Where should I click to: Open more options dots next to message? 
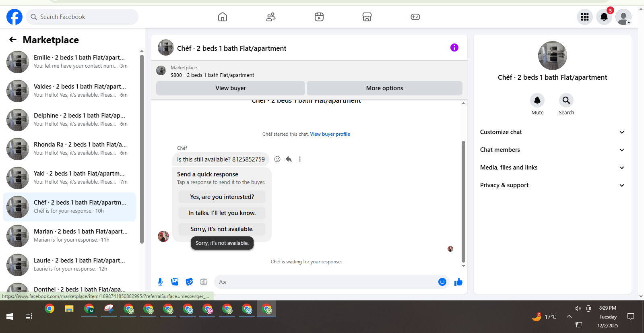(300, 159)
